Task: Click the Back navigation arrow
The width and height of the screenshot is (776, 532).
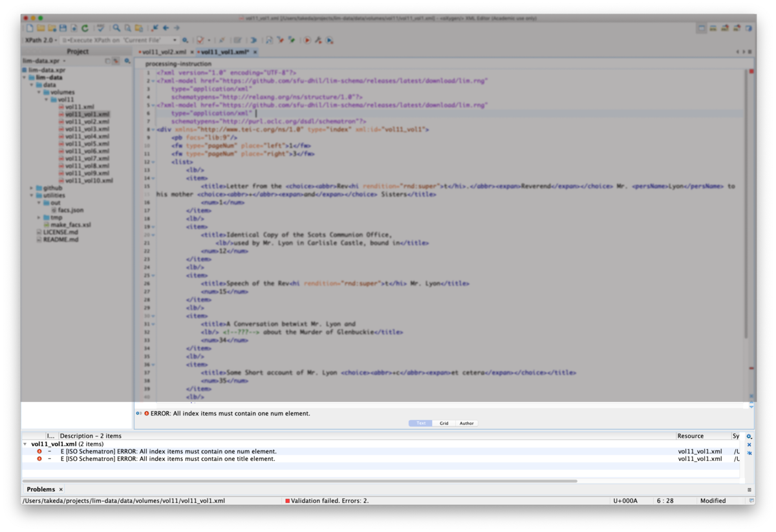Action: coord(166,28)
